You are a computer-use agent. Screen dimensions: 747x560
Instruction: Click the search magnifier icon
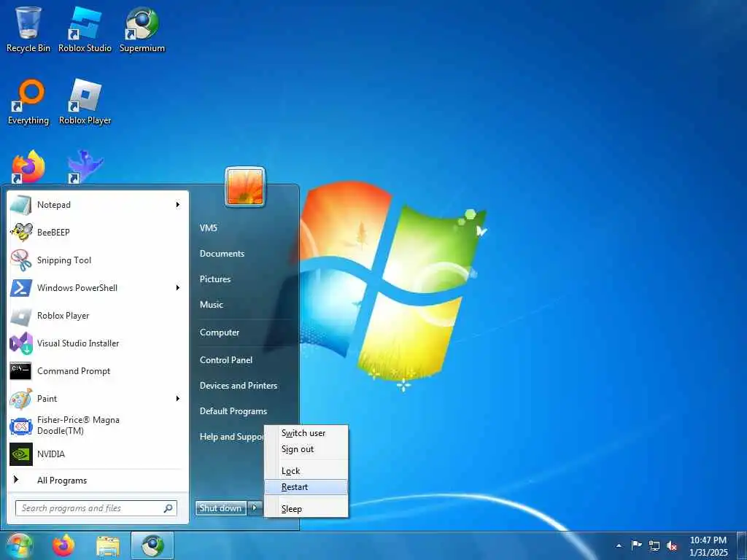pyautogui.click(x=169, y=508)
